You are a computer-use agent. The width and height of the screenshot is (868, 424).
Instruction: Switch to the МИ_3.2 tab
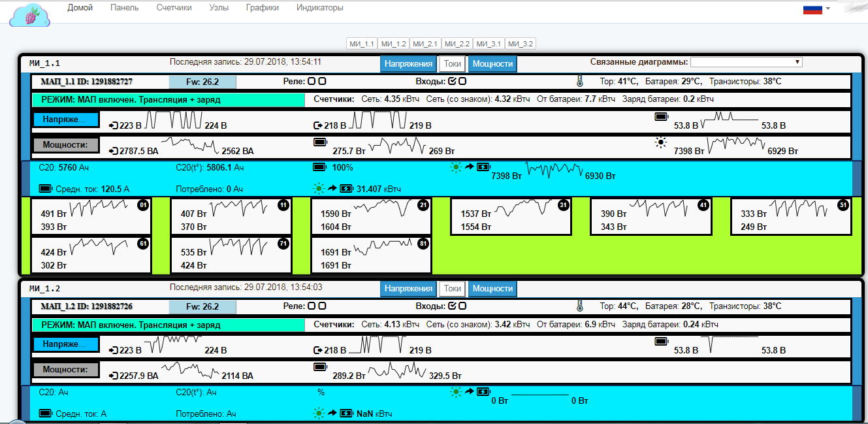(x=521, y=44)
